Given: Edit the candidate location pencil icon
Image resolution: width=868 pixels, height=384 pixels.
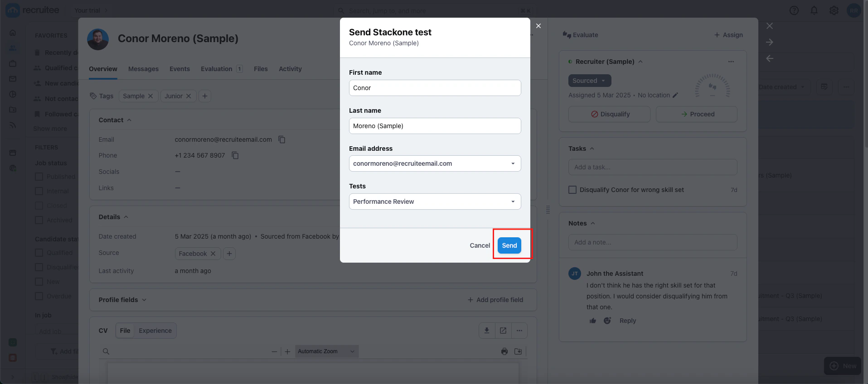Looking at the screenshot, I should [675, 95].
